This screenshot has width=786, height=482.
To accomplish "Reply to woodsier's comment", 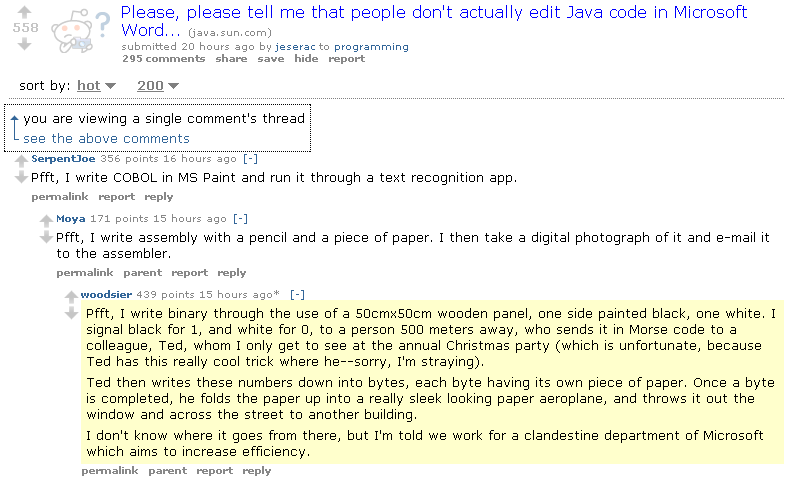I will pos(257,471).
